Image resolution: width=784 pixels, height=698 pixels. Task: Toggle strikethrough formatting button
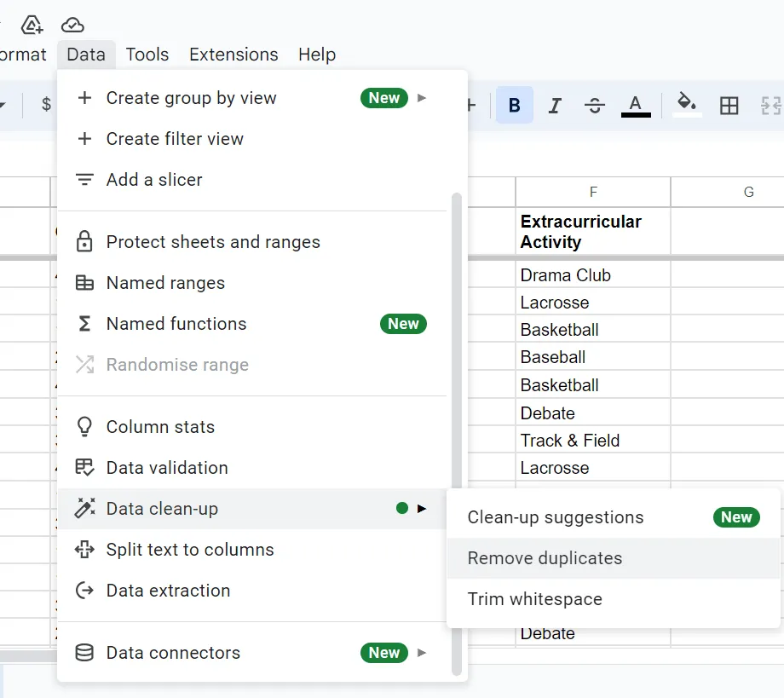pyautogui.click(x=595, y=105)
